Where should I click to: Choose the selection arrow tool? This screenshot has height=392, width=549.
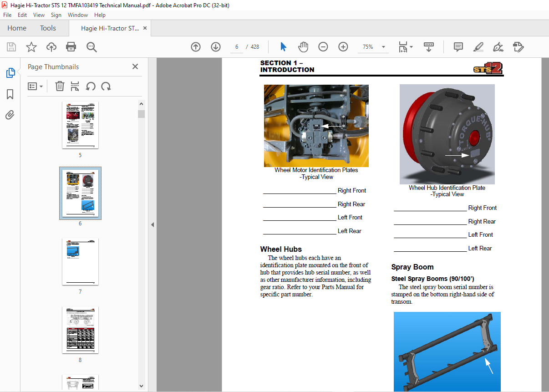(284, 47)
